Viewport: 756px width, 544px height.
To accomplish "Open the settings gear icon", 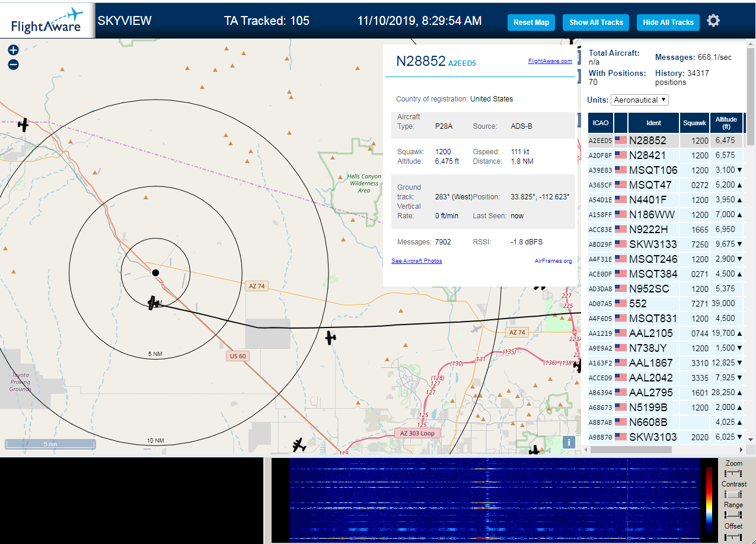I will tap(713, 21).
